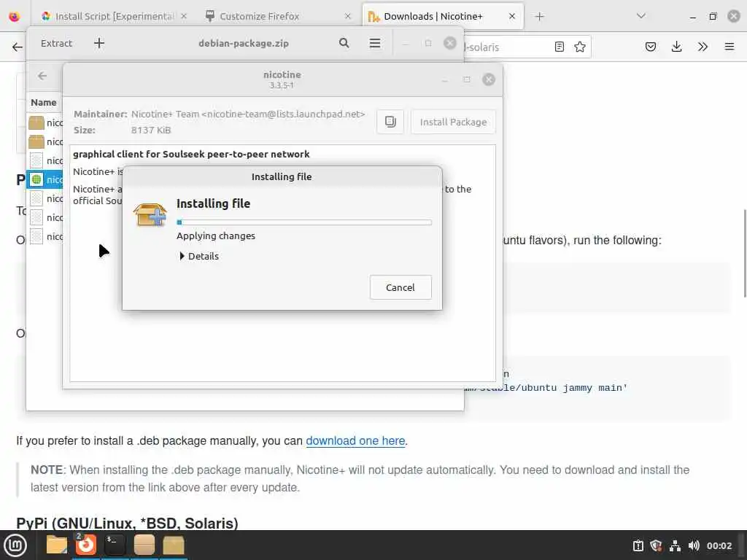The image size is (747, 560).
Task: Switch to the package installer taskbar item
Action: tap(174, 545)
